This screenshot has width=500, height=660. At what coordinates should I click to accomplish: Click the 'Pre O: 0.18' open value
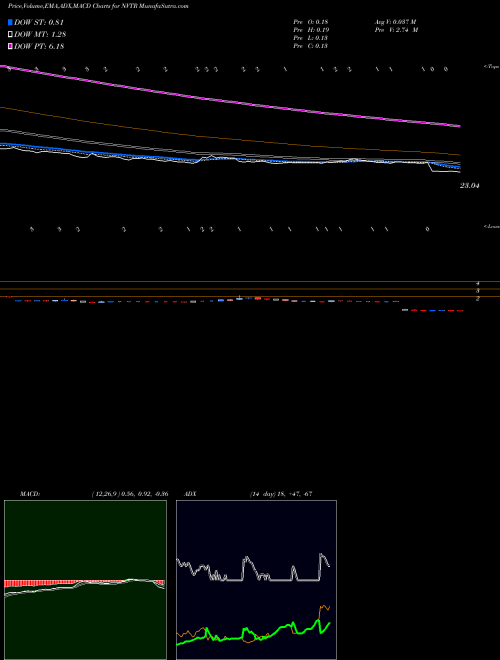click(x=311, y=22)
